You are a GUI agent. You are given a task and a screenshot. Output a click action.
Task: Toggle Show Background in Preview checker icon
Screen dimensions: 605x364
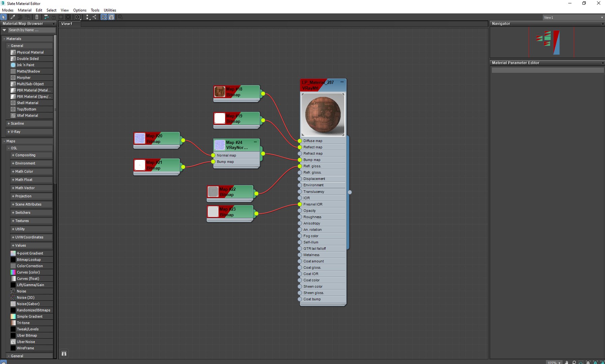click(x=68, y=17)
